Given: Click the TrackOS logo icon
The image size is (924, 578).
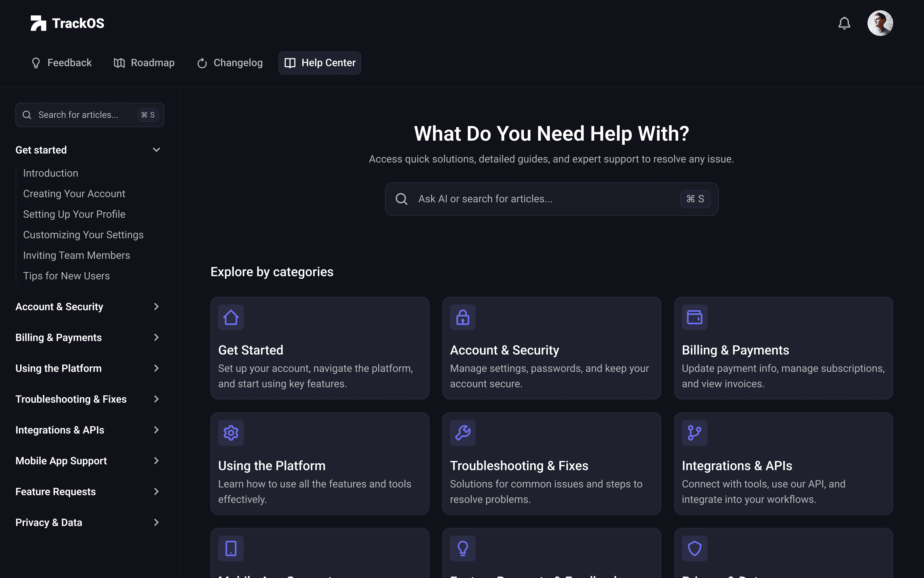Looking at the screenshot, I should (x=38, y=23).
